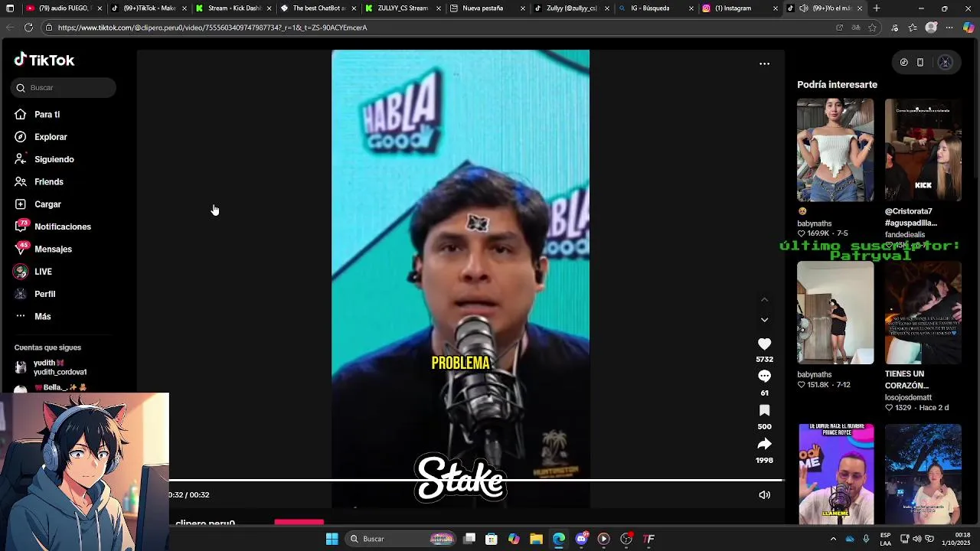Open the babynaths 169.9K video thumbnail
This screenshot has width=980, height=551.
point(835,150)
